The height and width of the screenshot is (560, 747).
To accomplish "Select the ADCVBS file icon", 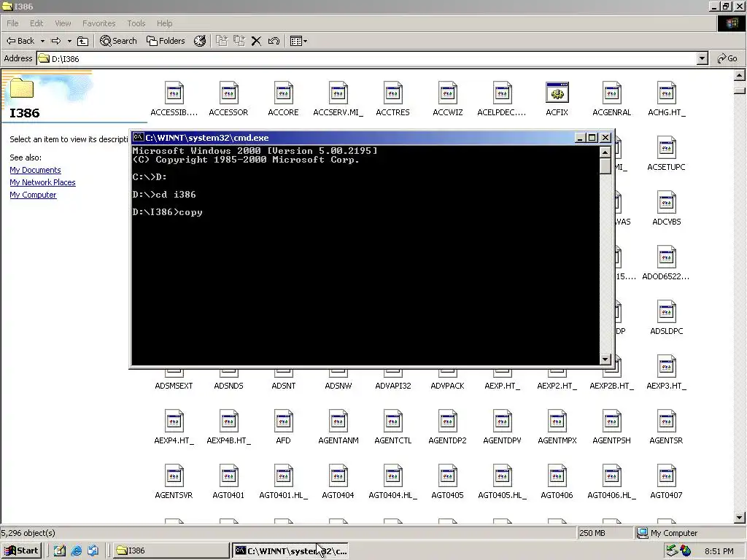I will [667, 202].
